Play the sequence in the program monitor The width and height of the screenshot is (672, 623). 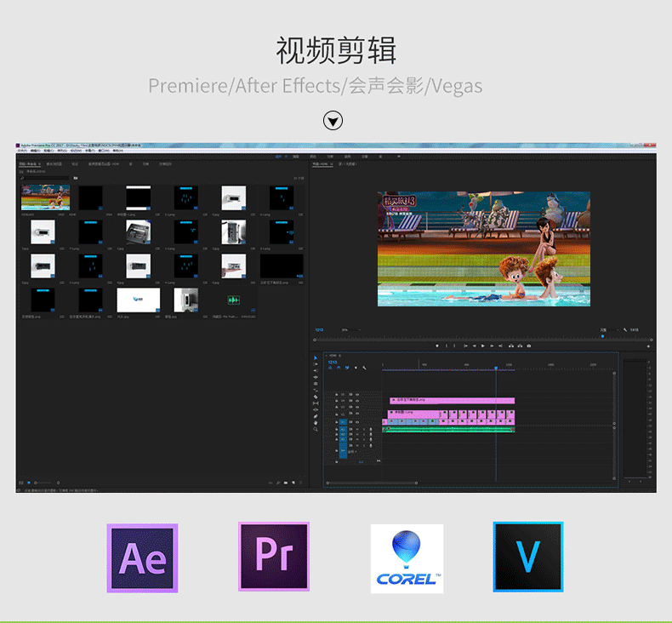tap(483, 346)
